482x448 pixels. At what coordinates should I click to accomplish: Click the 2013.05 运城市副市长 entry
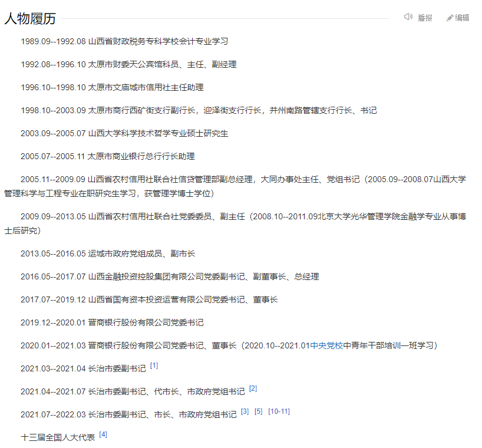pos(109,253)
